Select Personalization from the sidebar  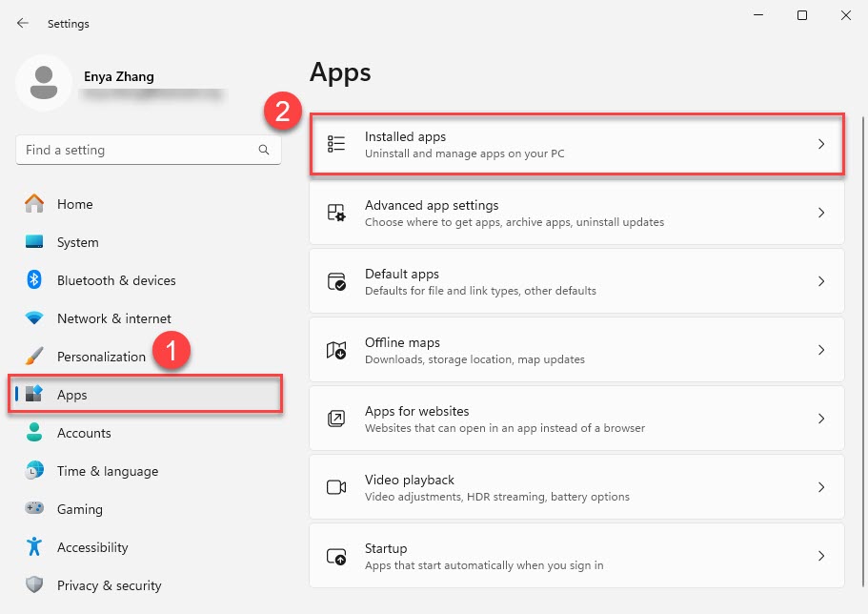coord(101,357)
